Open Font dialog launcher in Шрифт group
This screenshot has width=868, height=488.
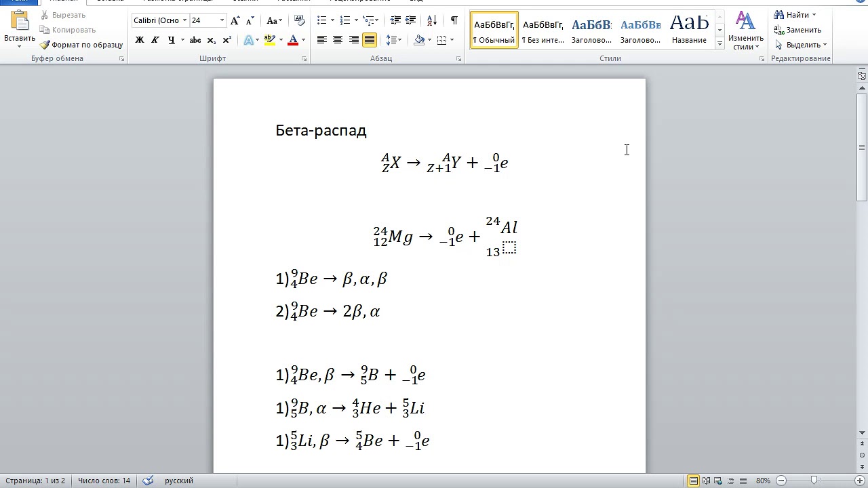(304, 59)
